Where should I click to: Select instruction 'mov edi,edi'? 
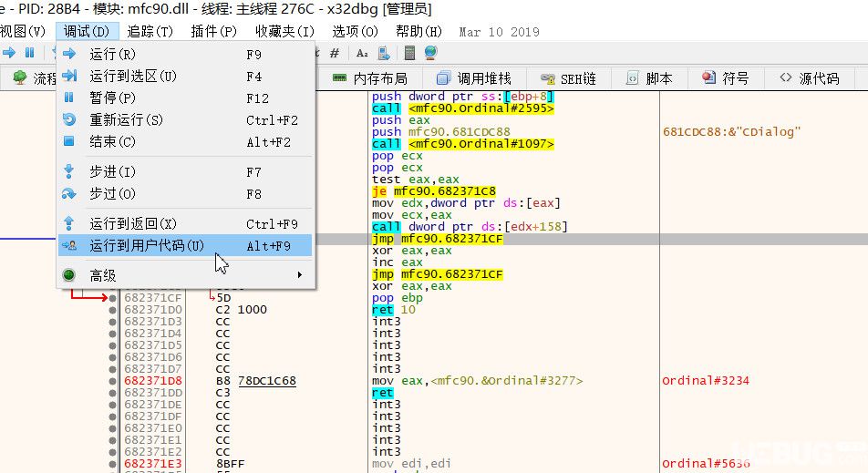pyautogui.click(x=411, y=464)
